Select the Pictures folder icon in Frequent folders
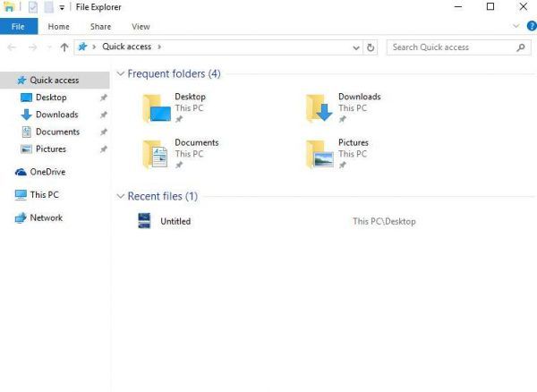 320,155
